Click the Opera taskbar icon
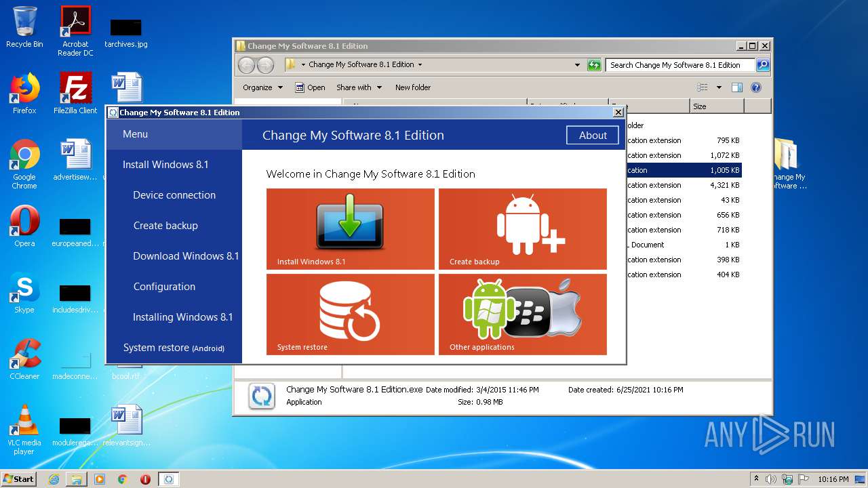 145,479
